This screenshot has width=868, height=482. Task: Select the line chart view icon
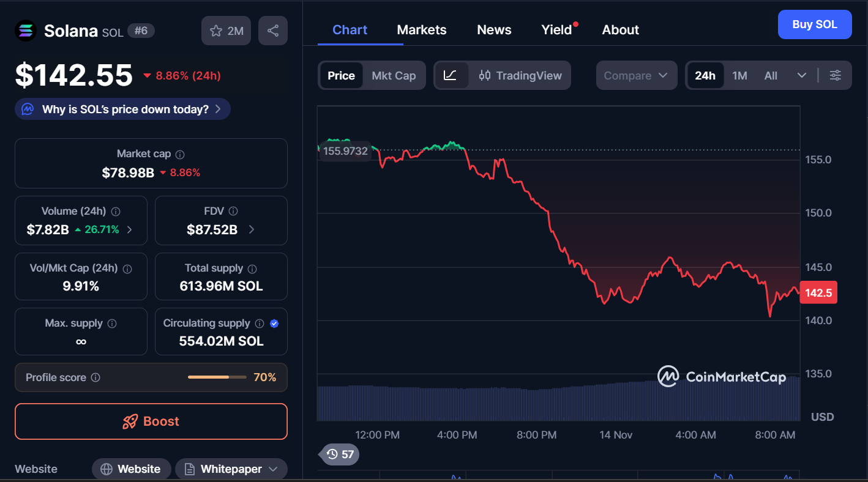[x=451, y=75]
